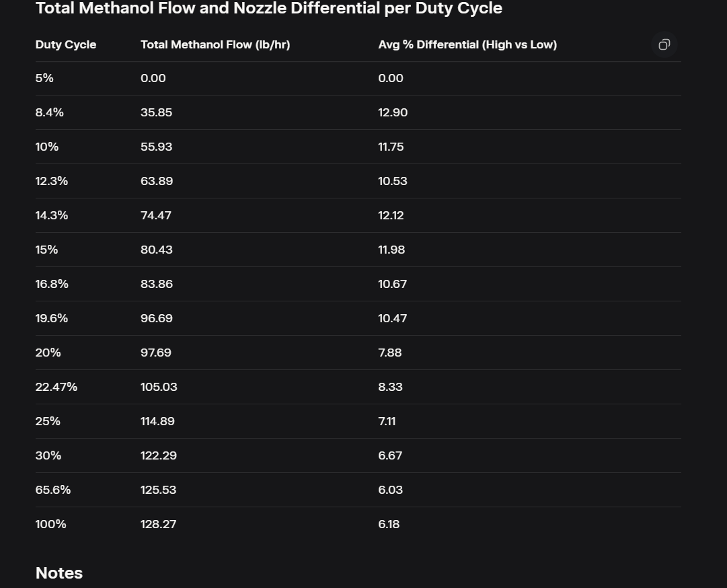Click the 12.90 differential value

393,112
